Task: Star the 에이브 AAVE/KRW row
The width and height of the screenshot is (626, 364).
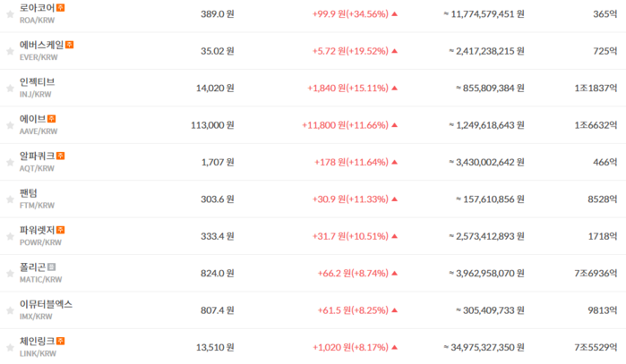Action: [x=10, y=125]
